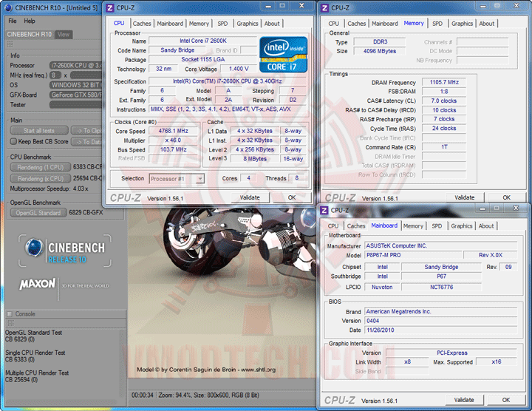Open Mainboard tab in CPU-Z CPU window
The width and height of the screenshot is (532, 411).
click(170, 24)
